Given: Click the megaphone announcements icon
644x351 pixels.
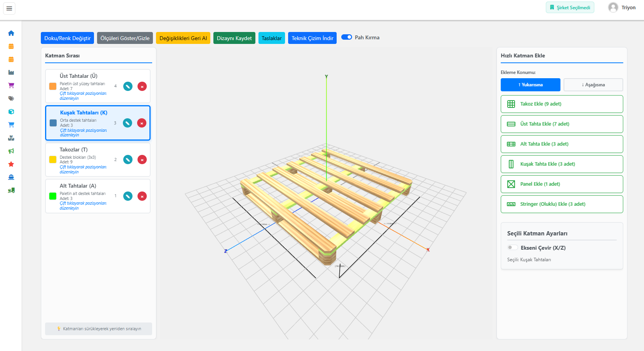Looking at the screenshot, I should (x=11, y=151).
